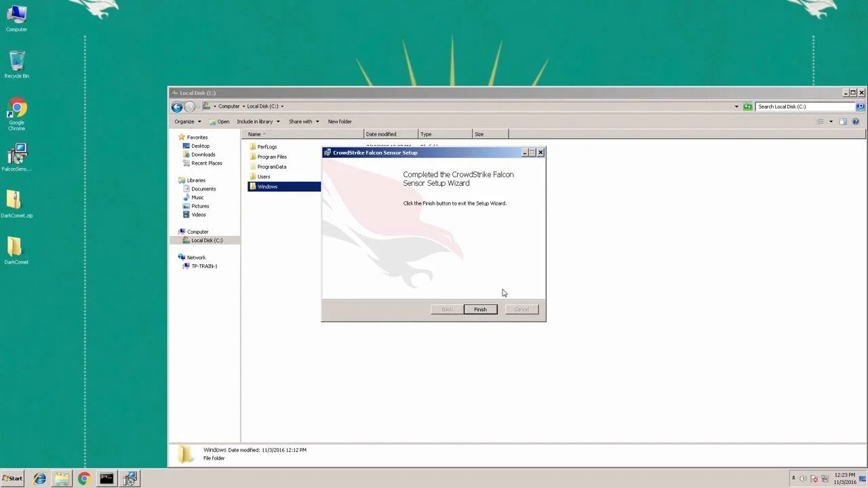Viewport: 868px width, 488px height.
Task: Open the Computer desktop icon
Action: 16,18
